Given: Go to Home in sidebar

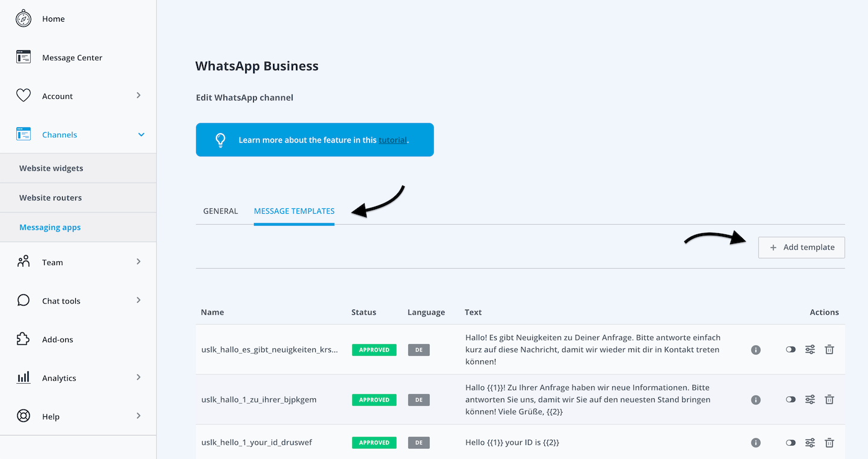Looking at the screenshot, I should point(54,19).
